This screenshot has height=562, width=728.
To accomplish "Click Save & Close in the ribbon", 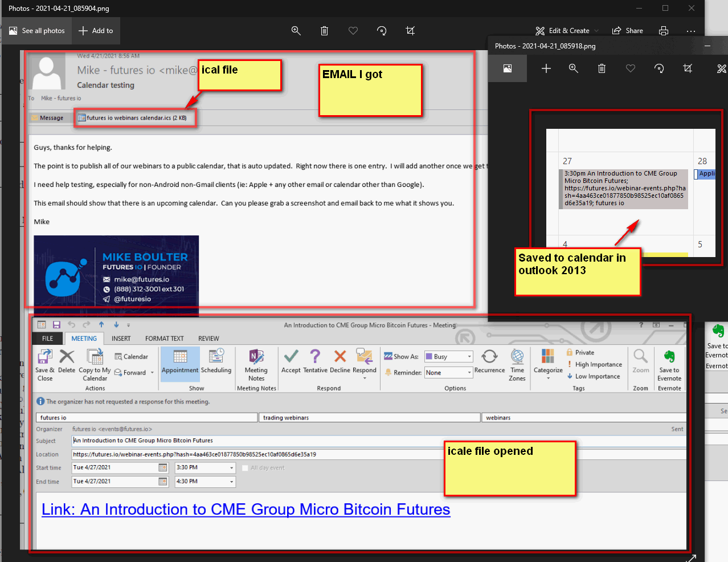I will (x=45, y=365).
